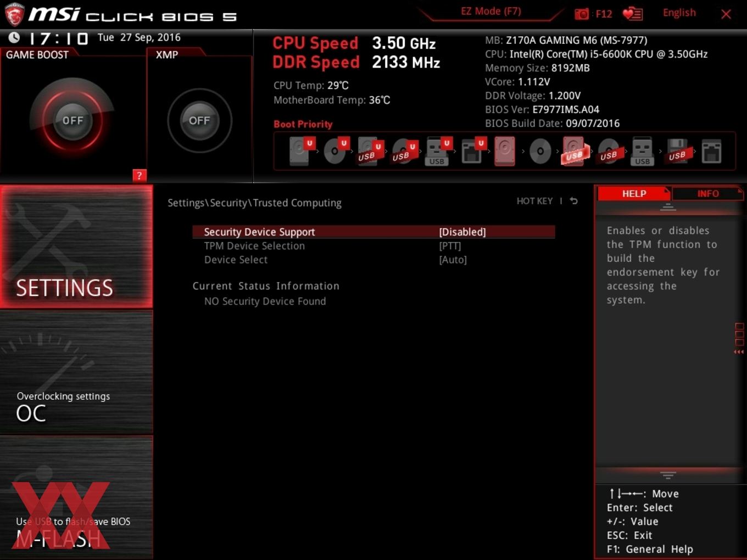Viewport: 747px width, 560px height.
Task: Toggle the GAME BOOST knob
Action: [73, 120]
